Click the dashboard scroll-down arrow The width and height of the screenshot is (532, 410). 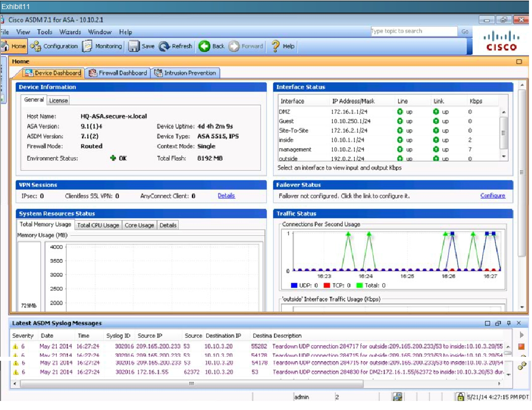point(522,307)
